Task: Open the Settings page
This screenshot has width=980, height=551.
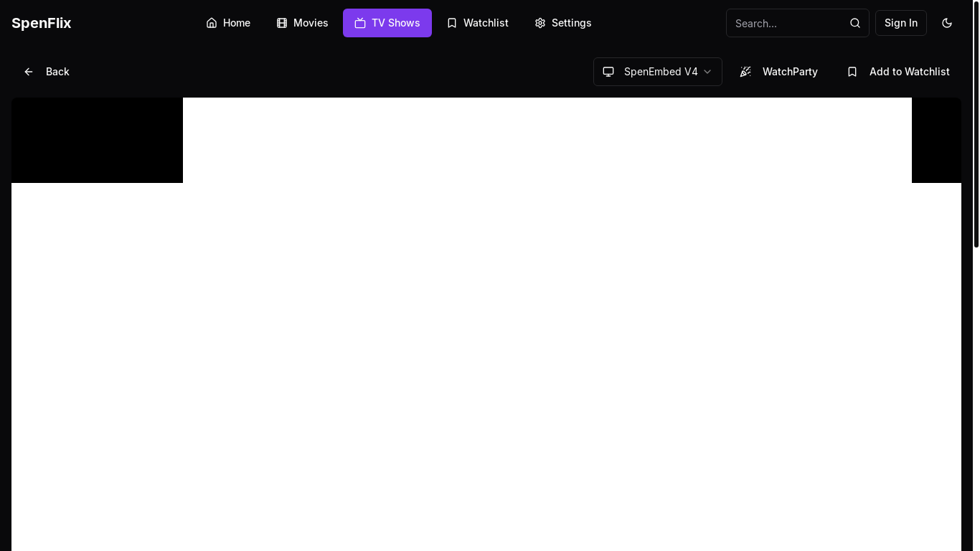Action: (x=563, y=23)
